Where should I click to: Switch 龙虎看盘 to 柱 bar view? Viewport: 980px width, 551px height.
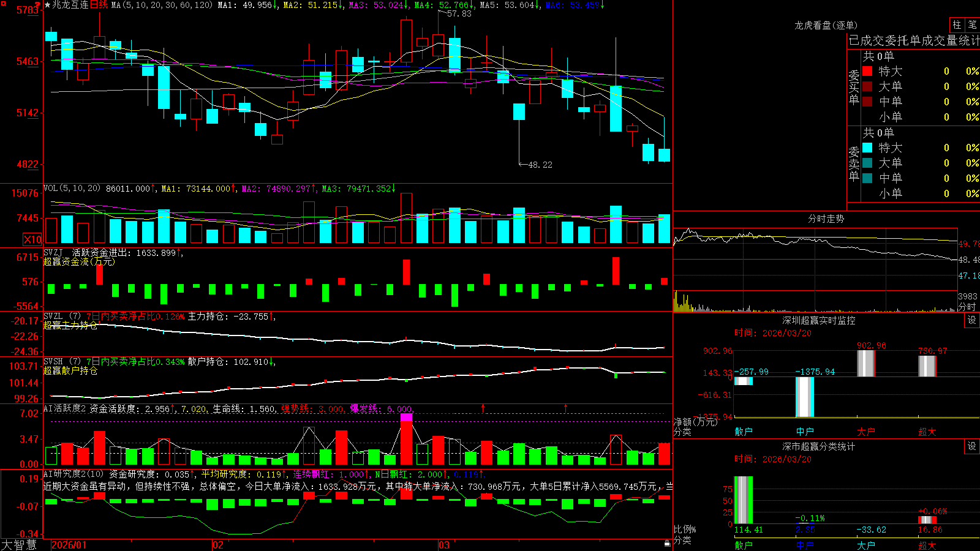click(x=957, y=24)
